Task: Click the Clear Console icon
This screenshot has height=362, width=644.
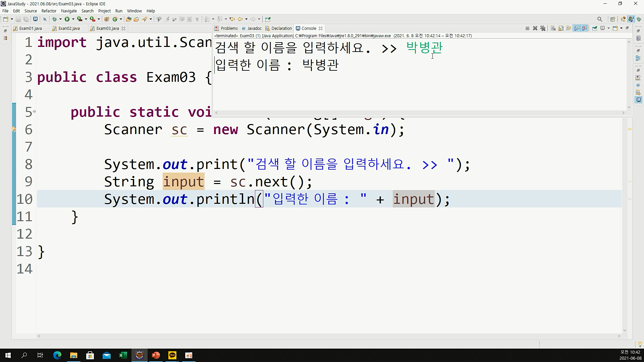Action: point(553,28)
